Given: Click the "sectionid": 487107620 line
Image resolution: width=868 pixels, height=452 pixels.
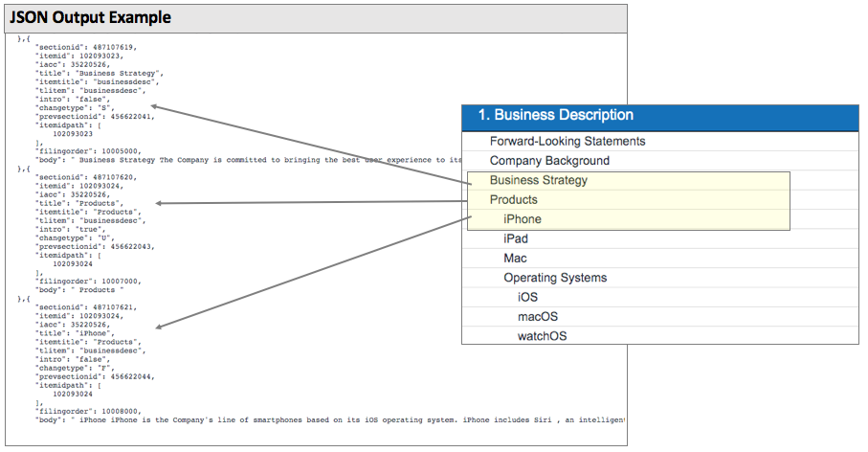Looking at the screenshot, I should click(x=86, y=177).
